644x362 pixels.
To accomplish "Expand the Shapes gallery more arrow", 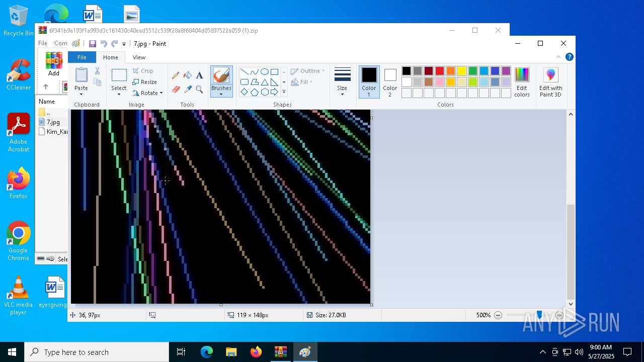I will [x=284, y=92].
